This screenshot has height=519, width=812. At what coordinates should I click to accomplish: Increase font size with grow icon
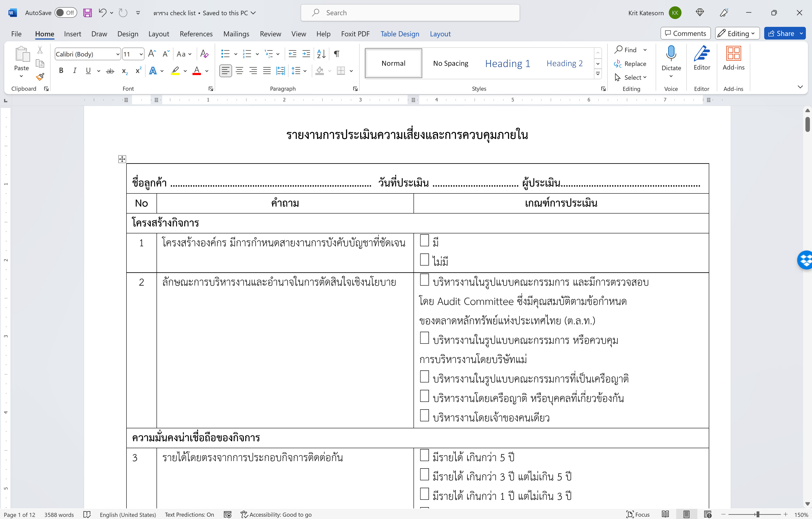(152, 53)
